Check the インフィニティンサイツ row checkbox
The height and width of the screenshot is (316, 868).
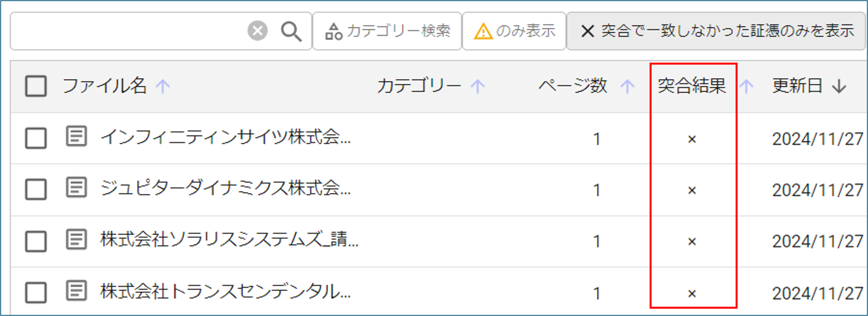[36, 138]
